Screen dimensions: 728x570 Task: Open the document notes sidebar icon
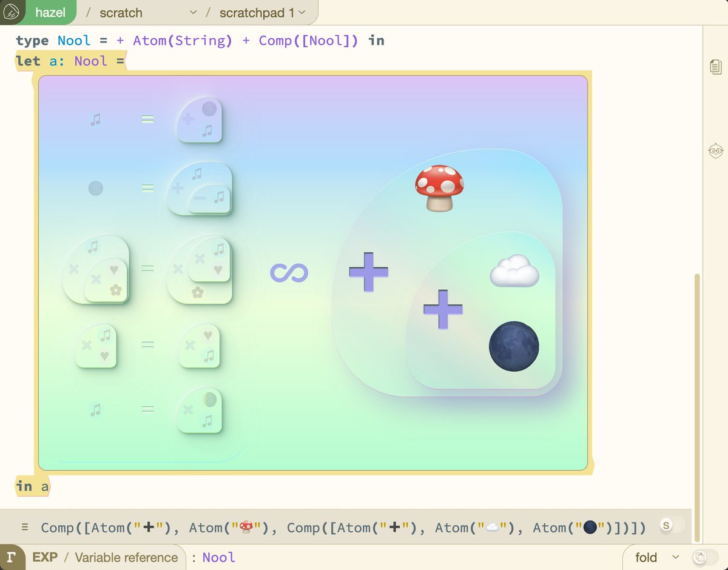point(716,67)
